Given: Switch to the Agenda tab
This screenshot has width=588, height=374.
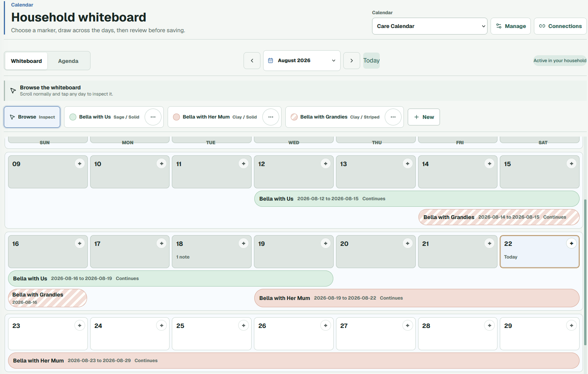Looking at the screenshot, I should (x=68, y=61).
